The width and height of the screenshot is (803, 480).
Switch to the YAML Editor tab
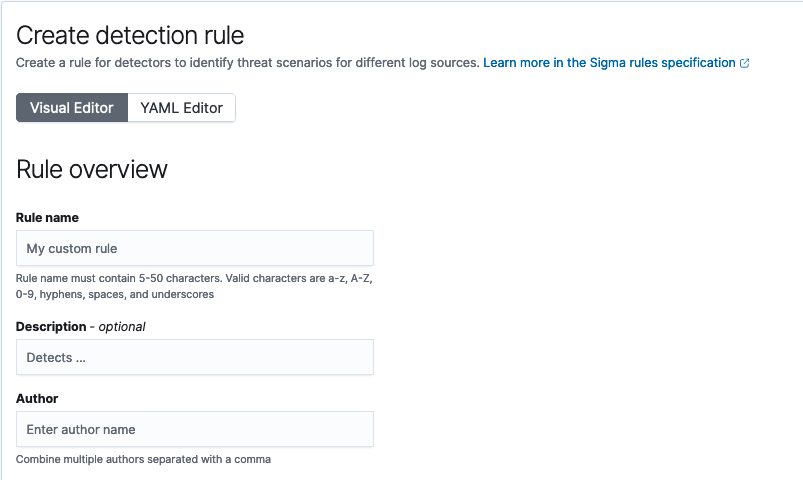point(181,108)
